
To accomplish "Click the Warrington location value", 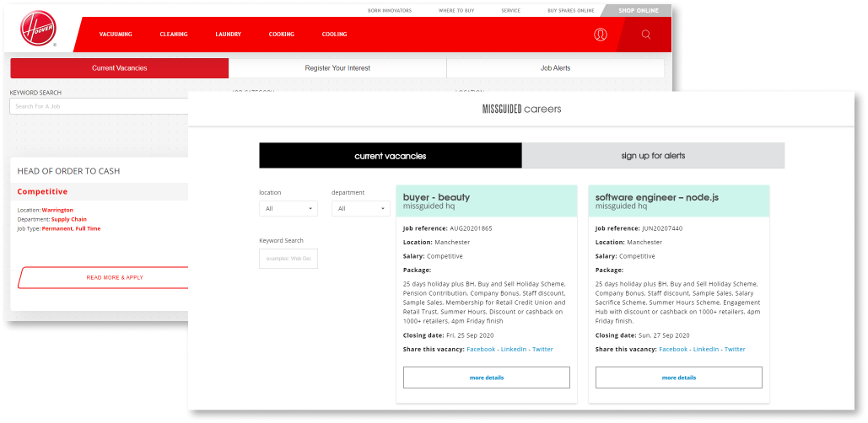I will pyautogui.click(x=57, y=210).
